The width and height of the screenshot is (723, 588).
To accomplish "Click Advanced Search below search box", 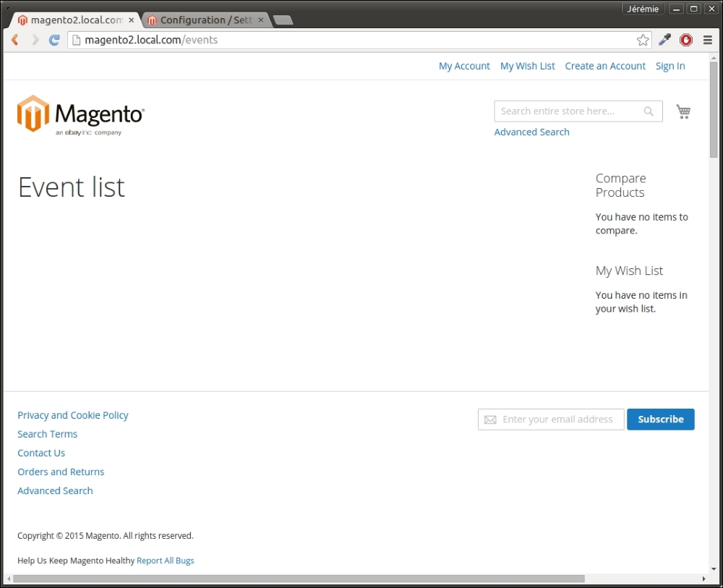I will [x=531, y=132].
